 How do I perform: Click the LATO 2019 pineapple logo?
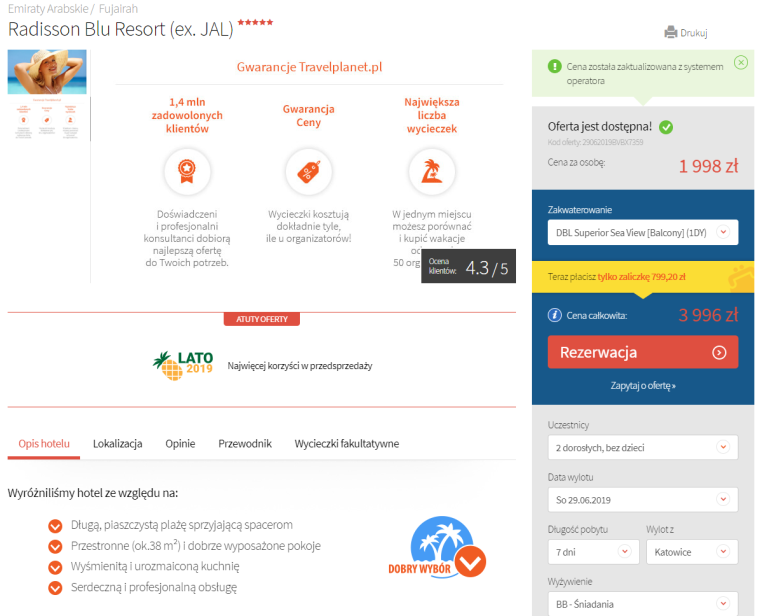pyautogui.click(x=183, y=365)
